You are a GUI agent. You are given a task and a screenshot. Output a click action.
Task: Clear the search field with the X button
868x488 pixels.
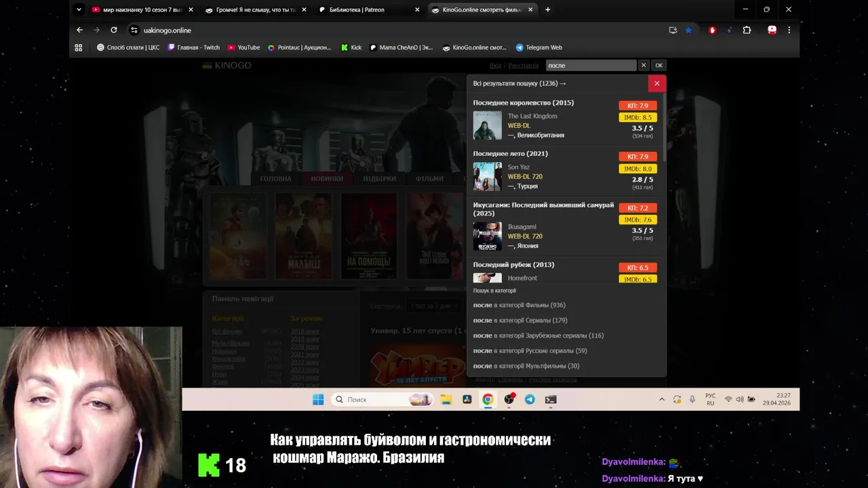[644, 65]
